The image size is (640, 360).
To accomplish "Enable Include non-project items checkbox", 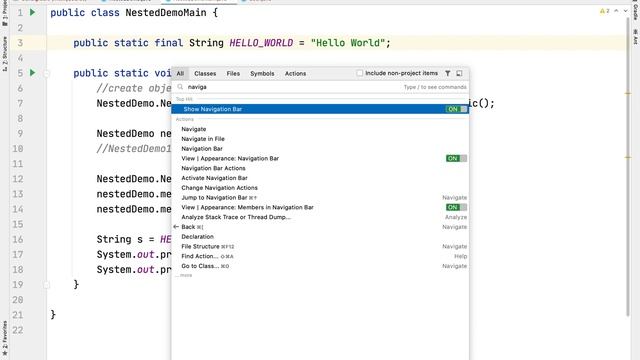I will point(360,73).
